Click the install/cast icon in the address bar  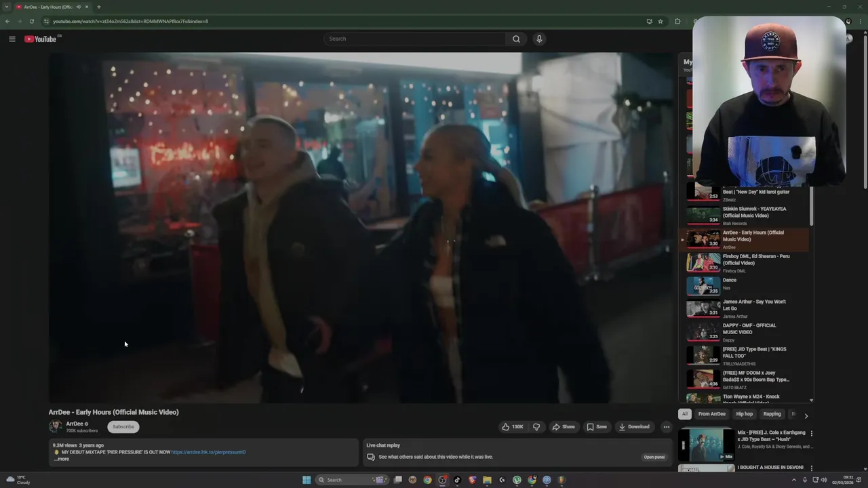tap(650, 21)
